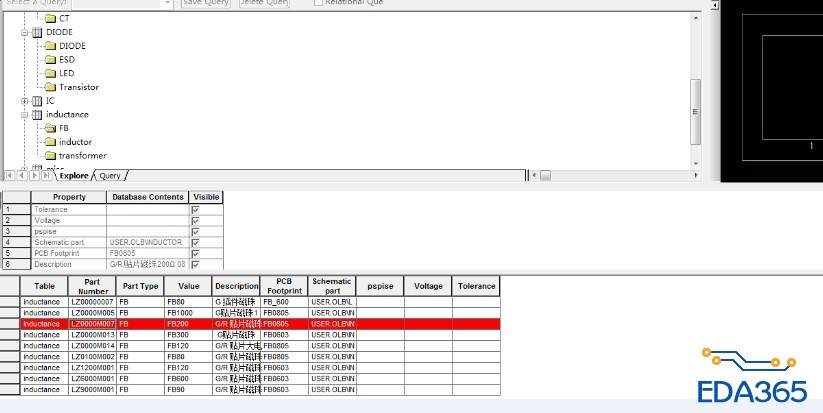Screen dimensions: 823x413
Task: Go to last tab arrow button
Action: coord(47,175)
